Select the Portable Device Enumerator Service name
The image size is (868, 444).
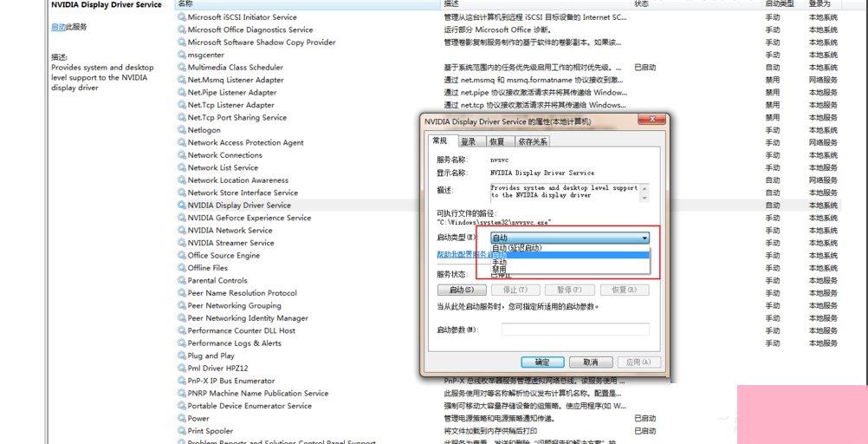(x=249, y=406)
